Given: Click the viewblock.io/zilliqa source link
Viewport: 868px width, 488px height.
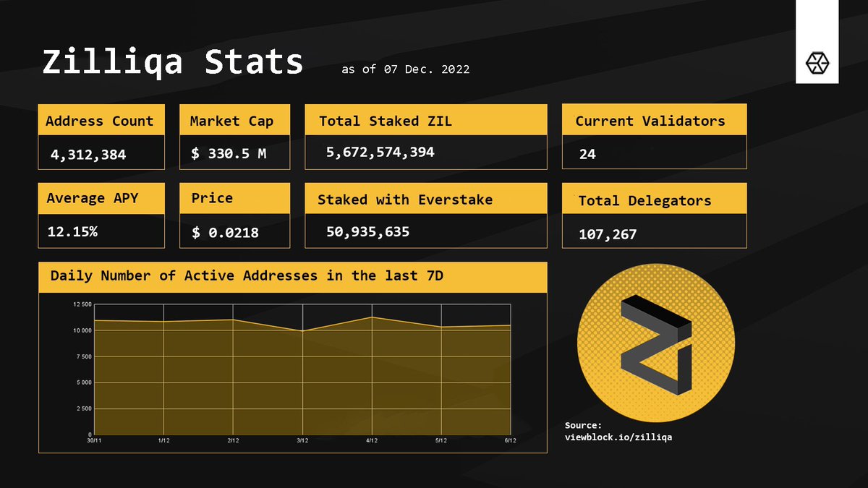Looking at the screenshot, I should pyautogui.click(x=618, y=437).
